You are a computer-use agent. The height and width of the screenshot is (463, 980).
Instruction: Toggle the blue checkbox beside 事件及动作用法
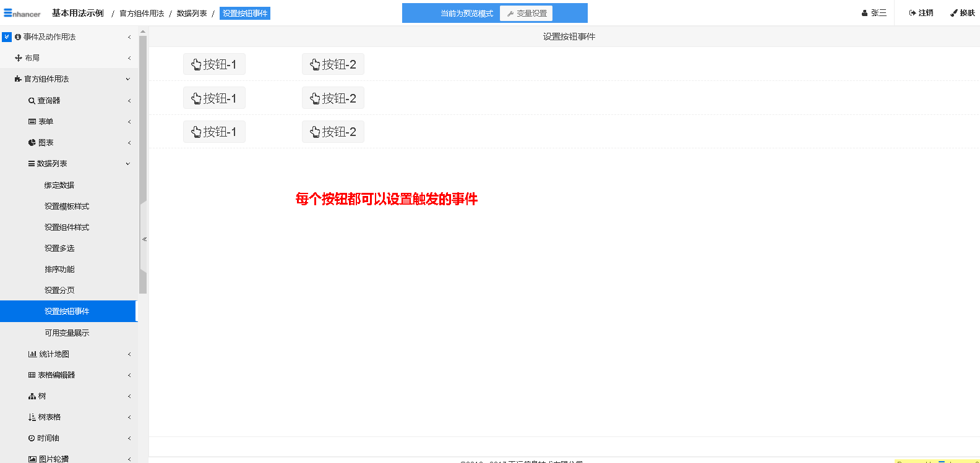pyautogui.click(x=7, y=37)
